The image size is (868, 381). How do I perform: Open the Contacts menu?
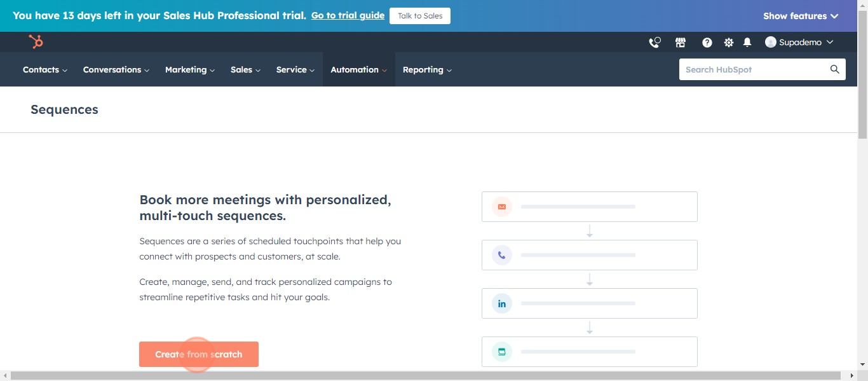coord(45,70)
